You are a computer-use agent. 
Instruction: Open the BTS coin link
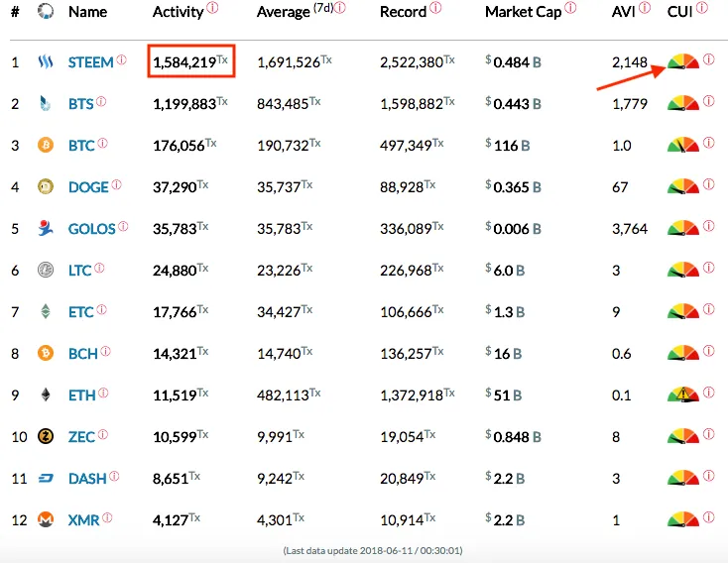pos(80,104)
